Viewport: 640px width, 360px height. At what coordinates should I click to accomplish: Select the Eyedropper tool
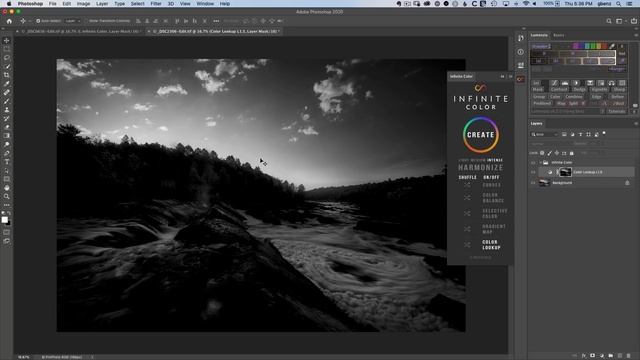pos(7,84)
